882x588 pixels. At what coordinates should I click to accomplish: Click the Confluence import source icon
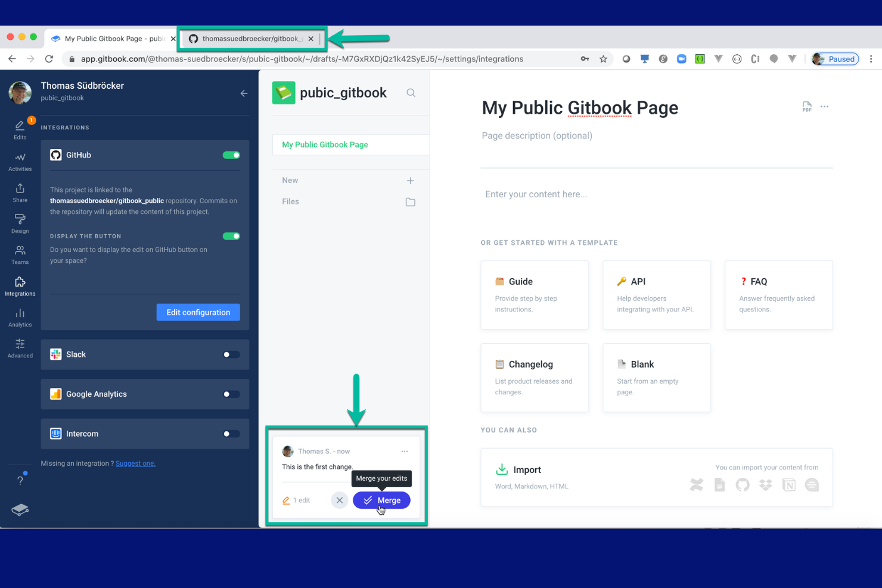(696, 485)
